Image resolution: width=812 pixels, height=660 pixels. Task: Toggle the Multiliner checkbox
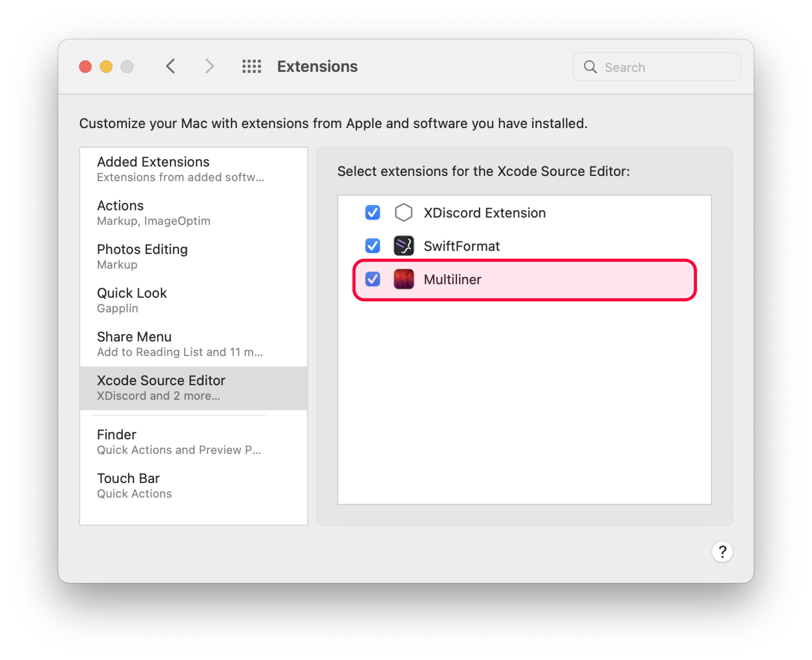[x=373, y=279]
